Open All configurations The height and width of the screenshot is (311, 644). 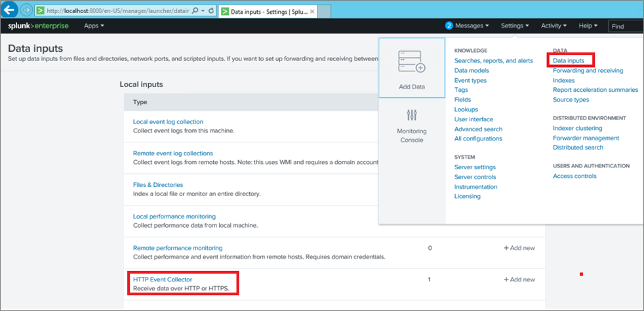tap(478, 138)
